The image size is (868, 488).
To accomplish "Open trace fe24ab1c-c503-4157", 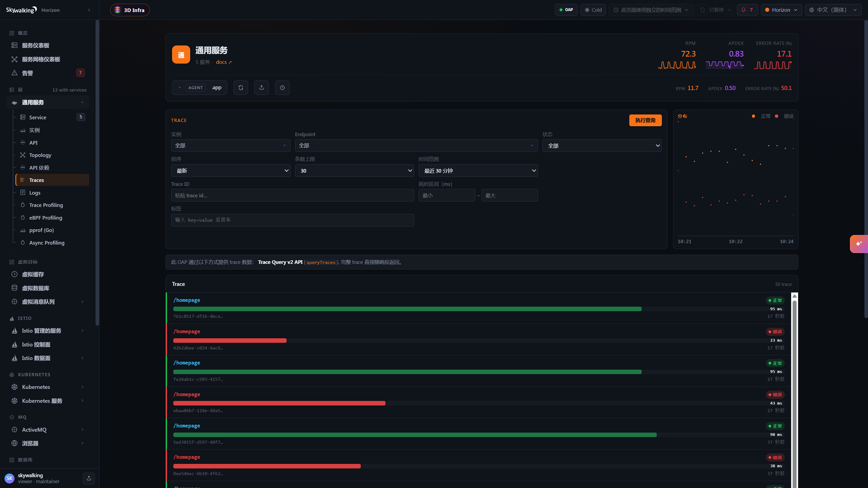I will (479, 371).
